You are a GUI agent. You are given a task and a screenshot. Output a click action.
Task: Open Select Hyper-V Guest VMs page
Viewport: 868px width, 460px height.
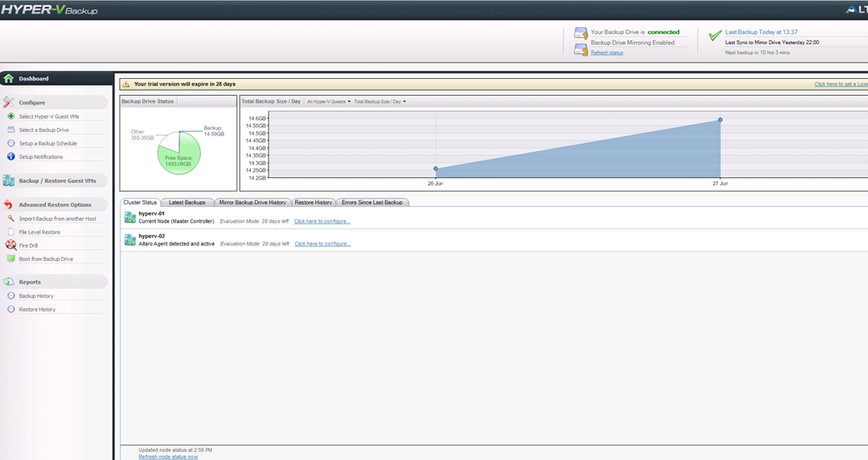(x=48, y=117)
